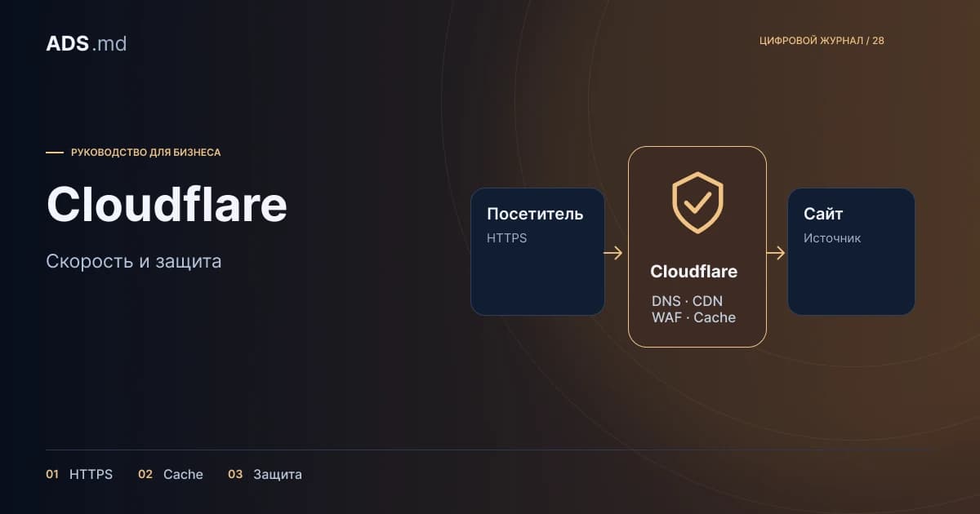Click the shield checkmark icon
The width and height of the screenshot is (980, 514).
click(x=697, y=202)
